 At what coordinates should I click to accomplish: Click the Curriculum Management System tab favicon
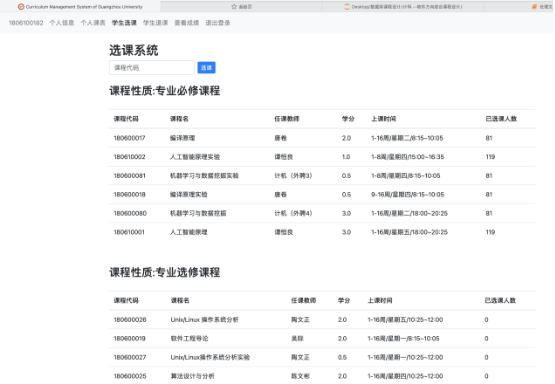[x=21, y=6]
